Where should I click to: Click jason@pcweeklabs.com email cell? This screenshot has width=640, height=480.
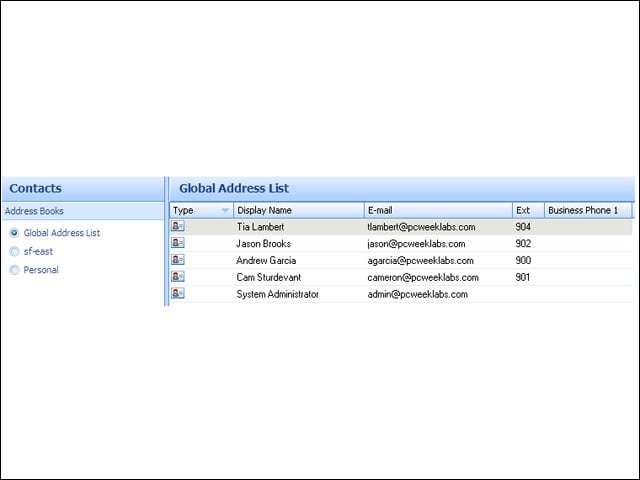click(x=416, y=244)
